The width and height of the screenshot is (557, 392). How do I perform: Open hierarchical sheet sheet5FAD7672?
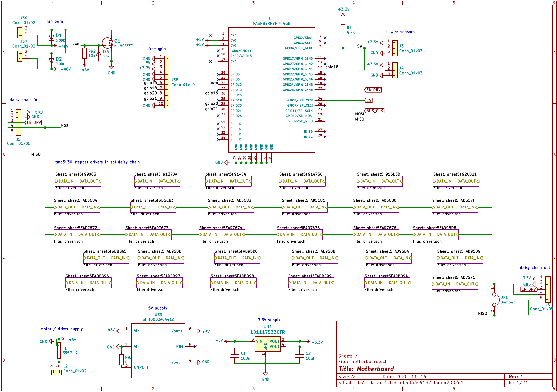point(77,234)
